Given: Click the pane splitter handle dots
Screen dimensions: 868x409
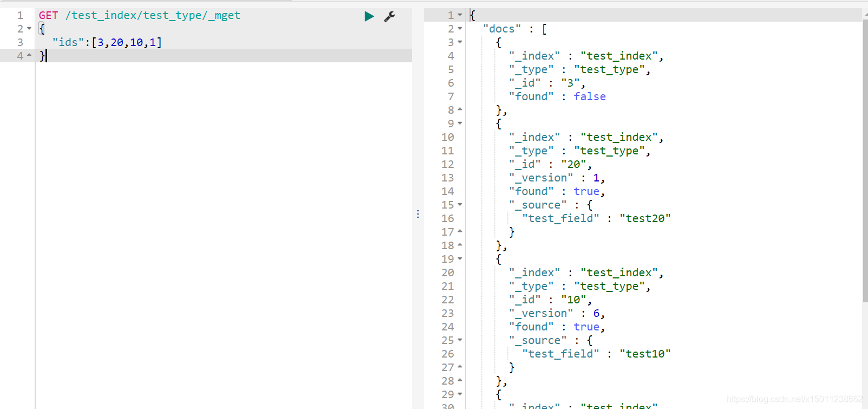Looking at the screenshot, I should pos(418,214).
